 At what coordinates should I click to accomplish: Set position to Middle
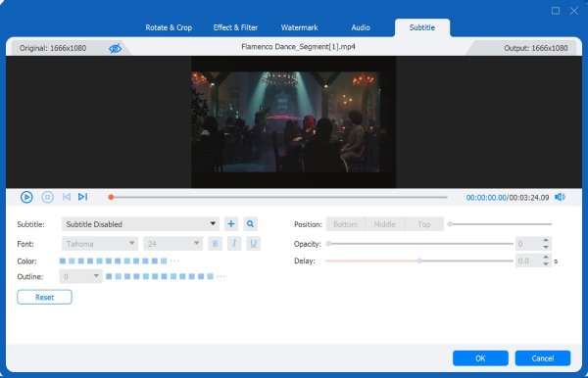click(x=385, y=224)
